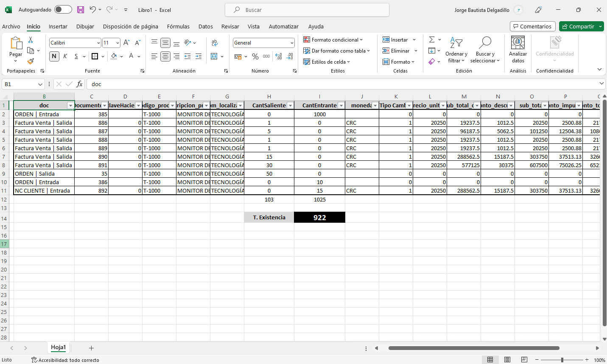Open Ordenar y filtrar tool
This screenshot has width=607, height=364.
click(456, 50)
